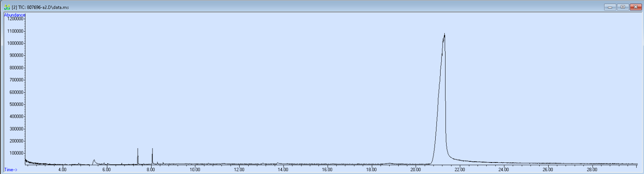The height and width of the screenshot is (174, 644).
Task: Click the x-axis time label 20.00
Action: click(415, 169)
